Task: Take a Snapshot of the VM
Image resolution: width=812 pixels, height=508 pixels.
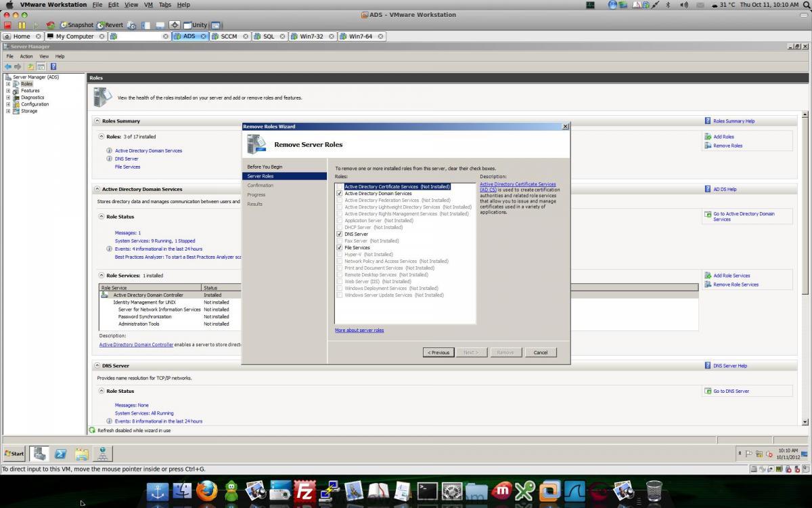Action: 76,25
